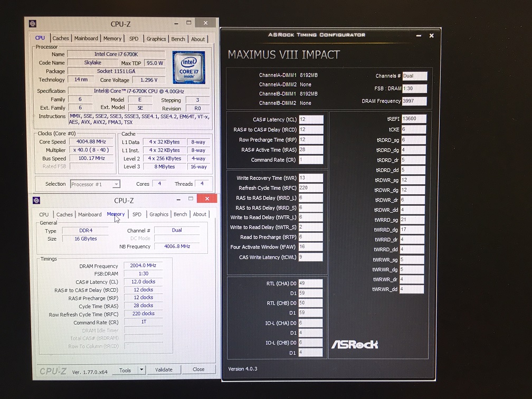Viewport: 532px width, 399px height.
Task: Open the Processor #1 selection dropdown
Action: pos(95,184)
